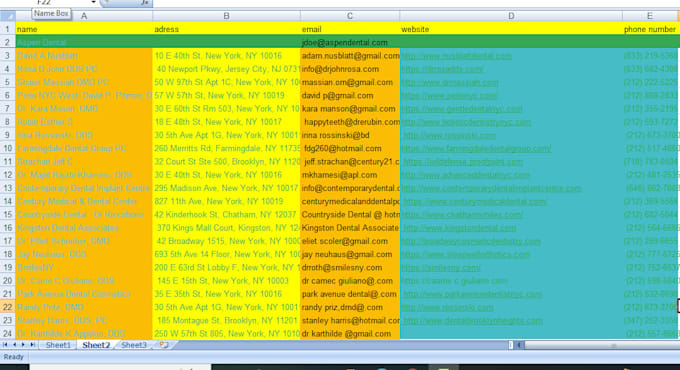Click the 'email' header cell
Image resolution: width=680 pixels, height=370 pixels.
(350, 29)
